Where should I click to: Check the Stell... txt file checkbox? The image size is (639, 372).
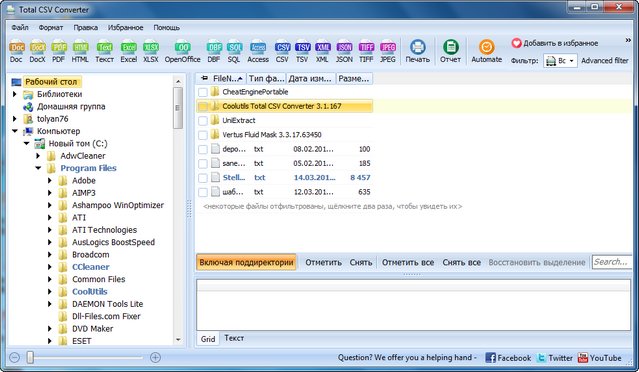tap(203, 178)
